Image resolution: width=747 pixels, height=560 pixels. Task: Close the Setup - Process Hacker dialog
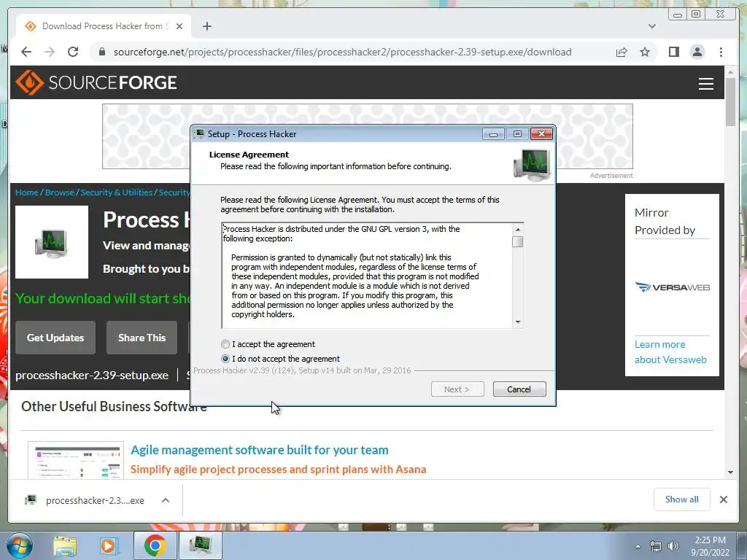point(542,134)
